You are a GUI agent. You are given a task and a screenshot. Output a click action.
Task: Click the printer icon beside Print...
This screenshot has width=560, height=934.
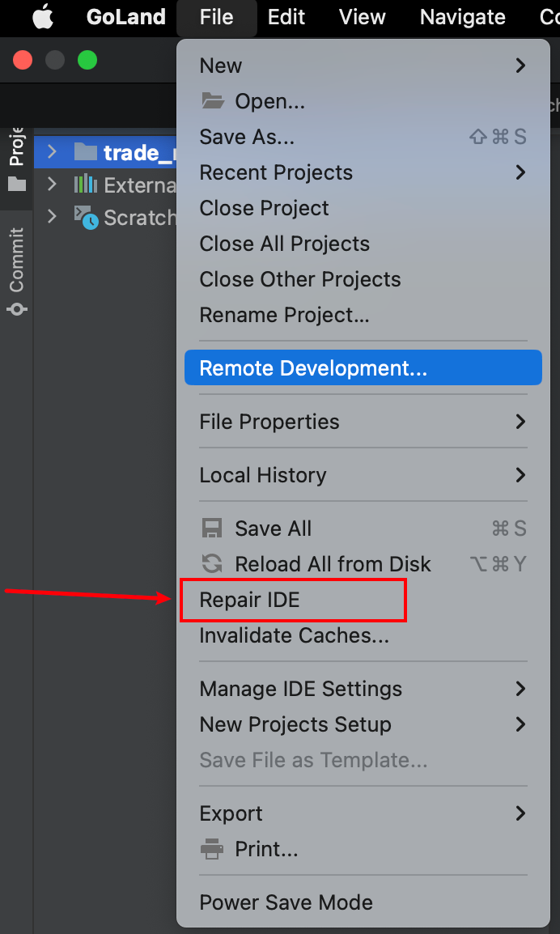(x=211, y=849)
